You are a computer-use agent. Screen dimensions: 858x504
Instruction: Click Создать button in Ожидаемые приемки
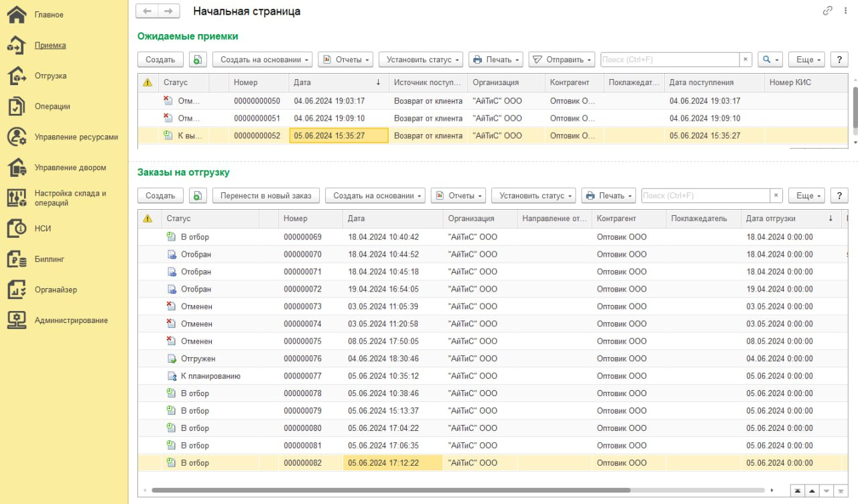(x=160, y=60)
